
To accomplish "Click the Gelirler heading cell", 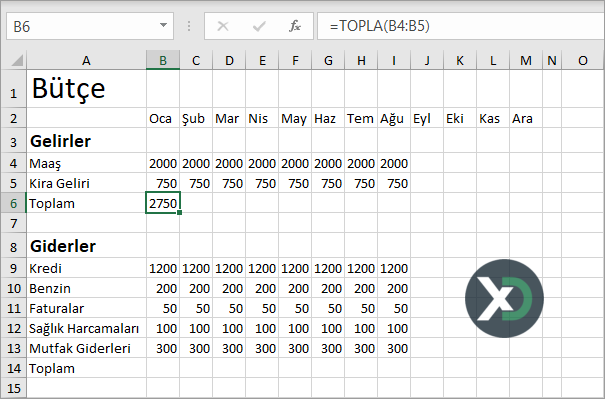I will tap(86, 141).
